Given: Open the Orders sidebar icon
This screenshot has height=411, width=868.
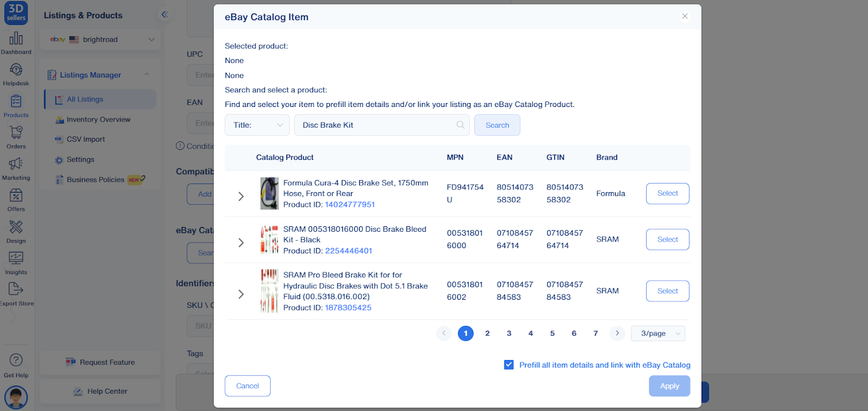Looking at the screenshot, I should [x=16, y=137].
